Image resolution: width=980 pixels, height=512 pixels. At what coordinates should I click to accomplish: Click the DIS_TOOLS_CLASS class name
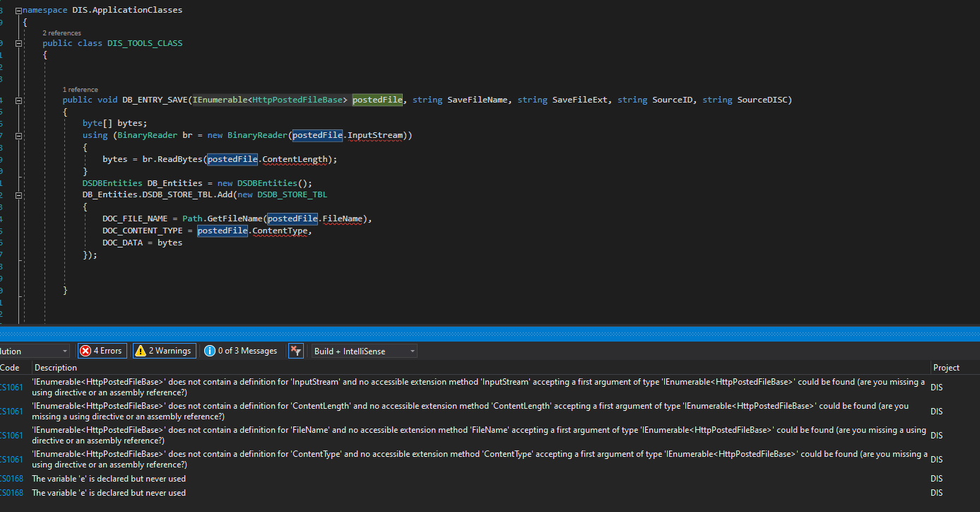pos(145,43)
